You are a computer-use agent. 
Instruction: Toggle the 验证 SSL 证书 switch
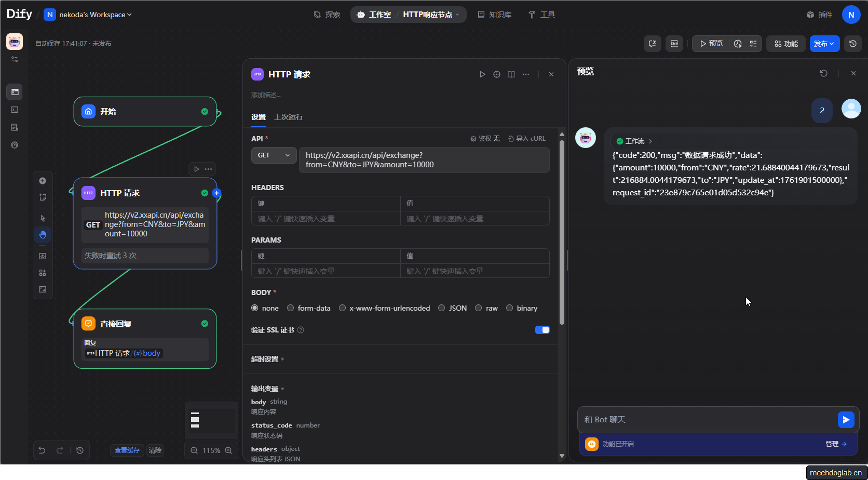(x=542, y=329)
